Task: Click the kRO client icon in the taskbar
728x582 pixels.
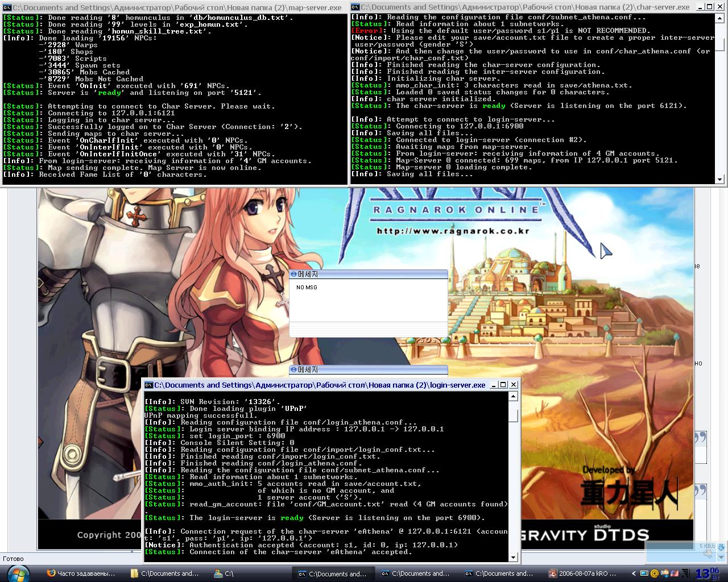Action: pyautogui.click(x=553, y=573)
